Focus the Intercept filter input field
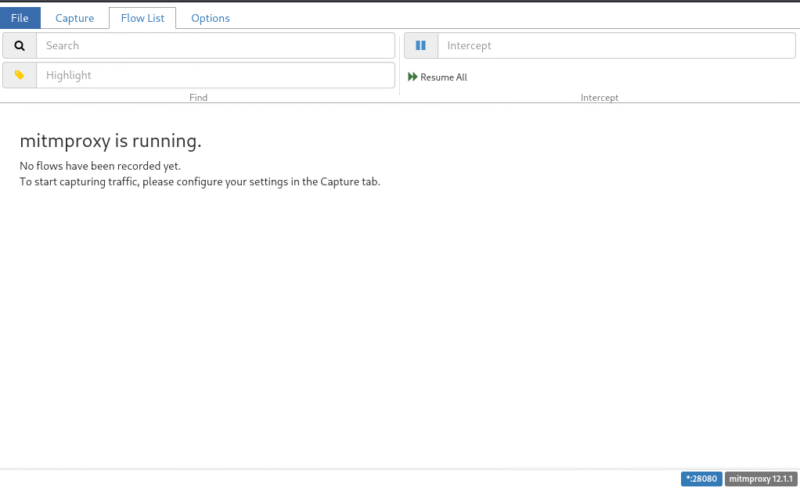This screenshot has width=800, height=488. click(x=616, y=45)
